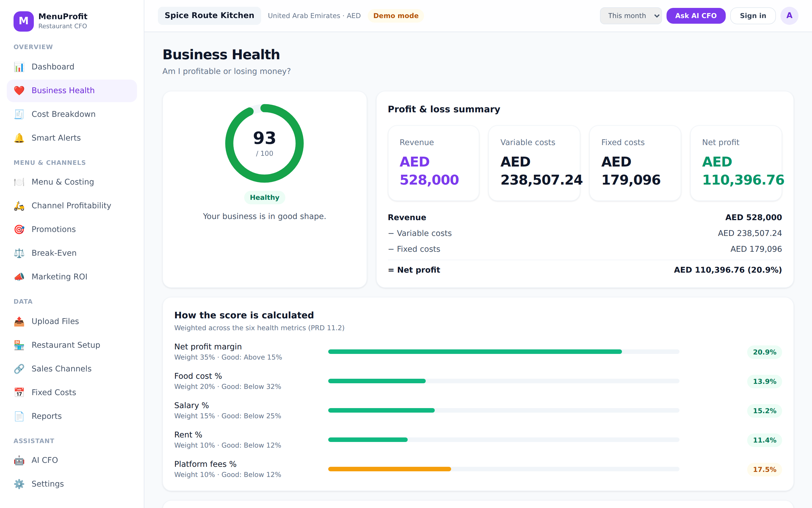
Task: Click the Revenue AED 528,000 card
Action: tap(434, 163)
